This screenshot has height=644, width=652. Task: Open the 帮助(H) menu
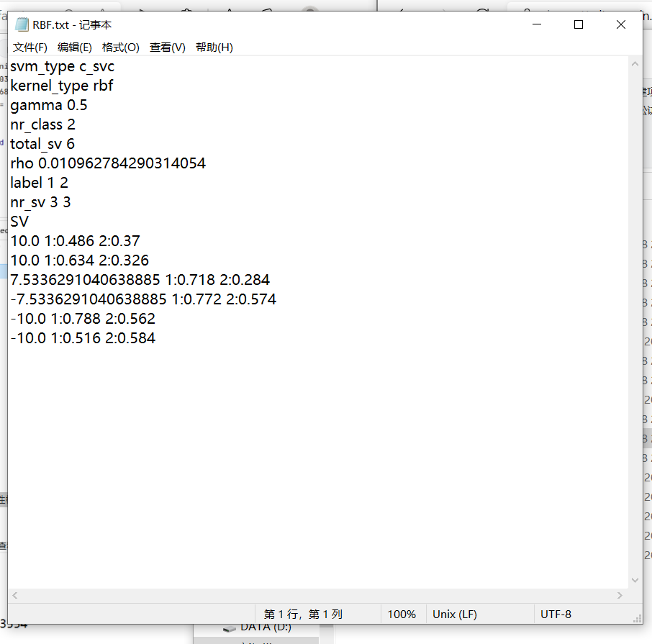tap(214, 47)
